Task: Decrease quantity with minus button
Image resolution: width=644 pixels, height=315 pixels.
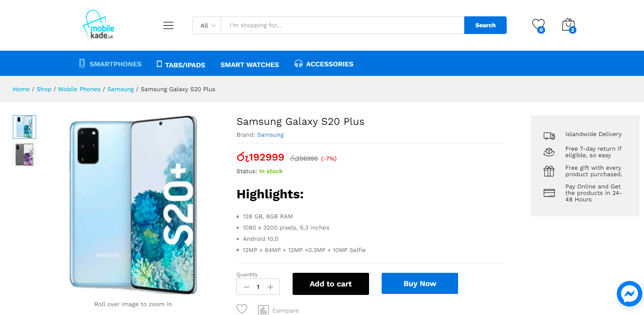Action: pyautogui.click(x=247, y=287)
